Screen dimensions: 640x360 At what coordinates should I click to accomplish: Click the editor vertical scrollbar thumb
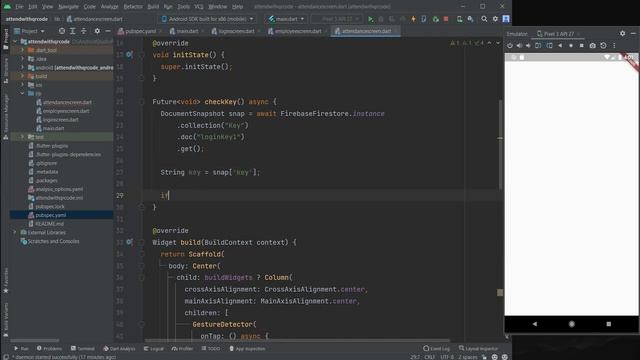500,144
